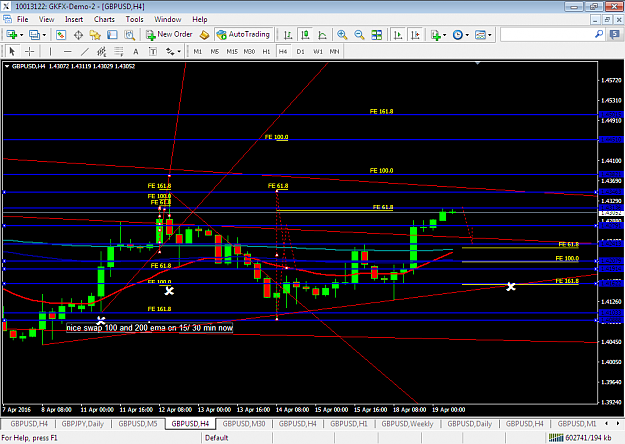Viewport: 625px width, 444px height.
Task: Expand the New Chart dropdown arrow
Action: click(22, 35)
